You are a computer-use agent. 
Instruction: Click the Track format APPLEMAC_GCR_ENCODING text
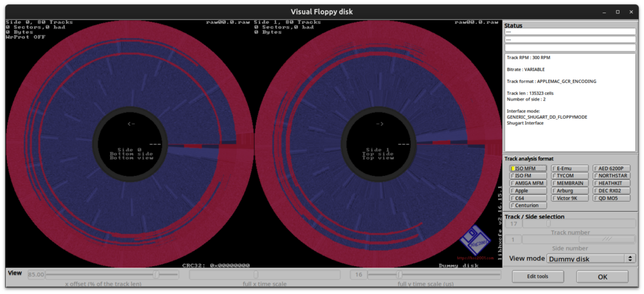551,81
